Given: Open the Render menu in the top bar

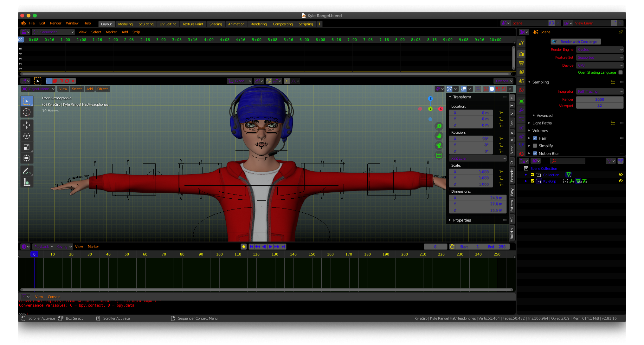Looking at the screenshot, I should (56, 23).
